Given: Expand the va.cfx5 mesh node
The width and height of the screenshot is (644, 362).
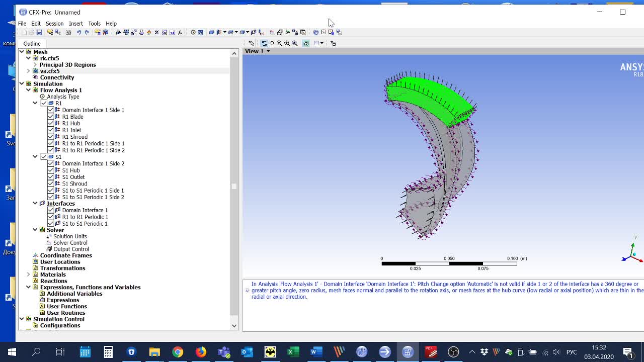Looking at the screenshot, I should (x=29, y=71).
